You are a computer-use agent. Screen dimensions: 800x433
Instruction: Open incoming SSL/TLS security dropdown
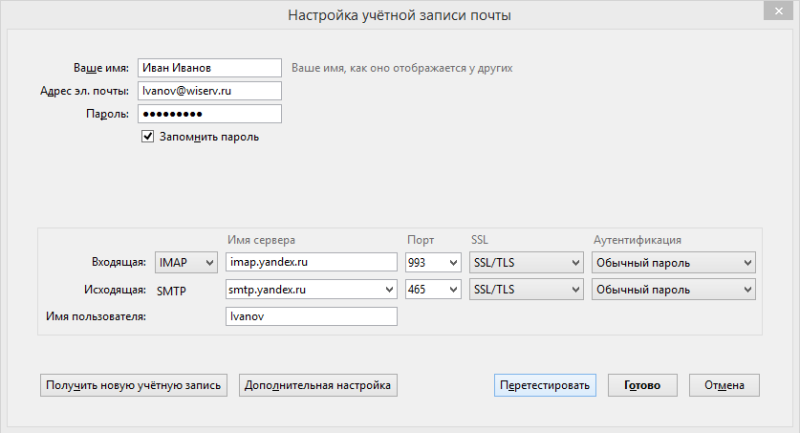pyautogui.click(x=526, y=263)
